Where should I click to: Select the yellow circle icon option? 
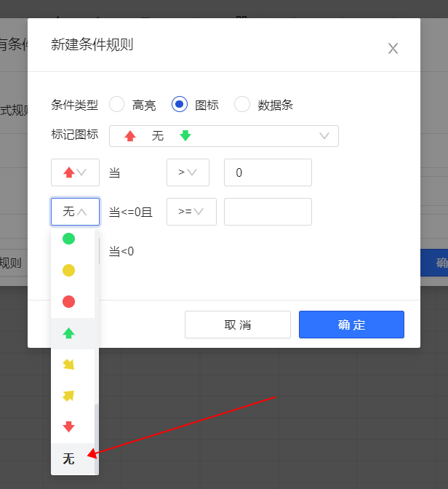[x=69, y=271]
